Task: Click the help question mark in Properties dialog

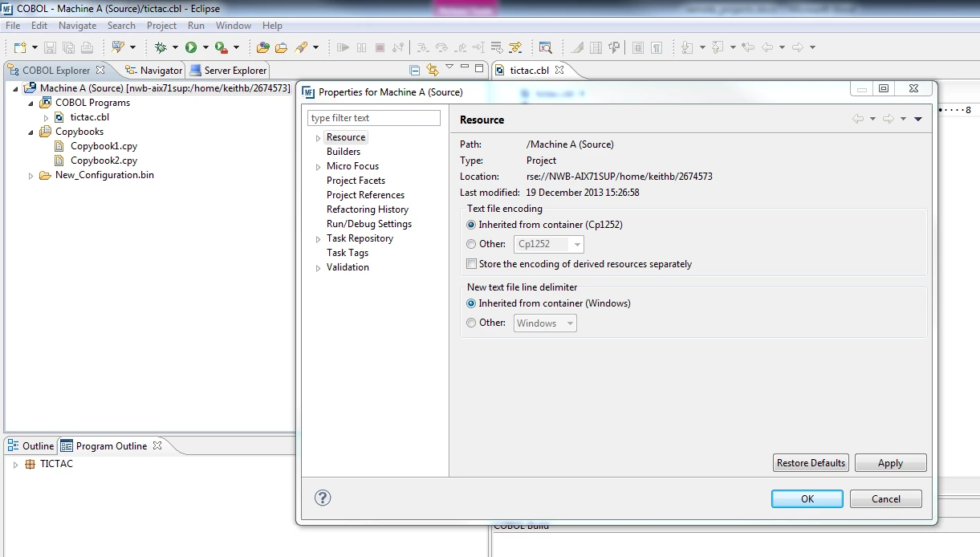Action: 323,498
